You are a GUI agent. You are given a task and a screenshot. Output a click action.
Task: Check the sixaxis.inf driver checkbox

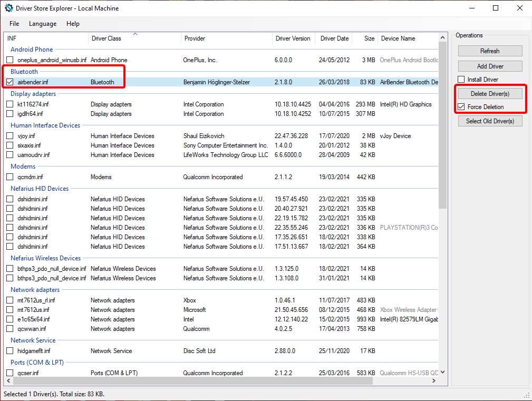[10, 145]
